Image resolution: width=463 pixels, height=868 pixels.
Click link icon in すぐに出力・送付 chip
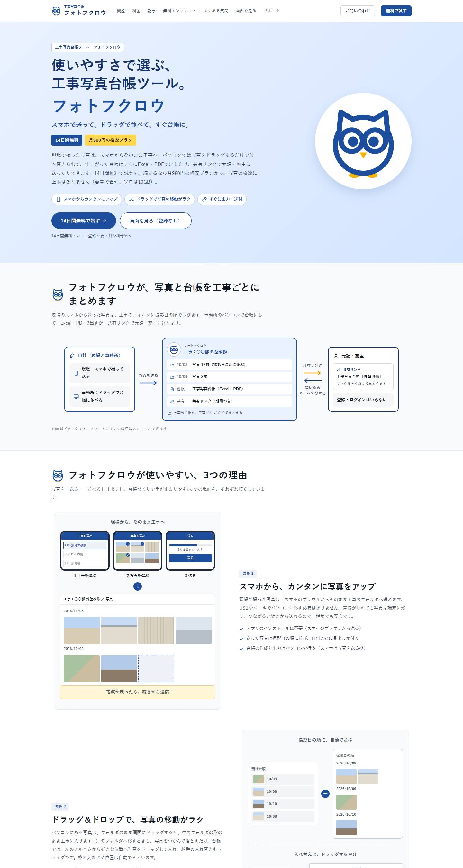click(x=204, y=199)
